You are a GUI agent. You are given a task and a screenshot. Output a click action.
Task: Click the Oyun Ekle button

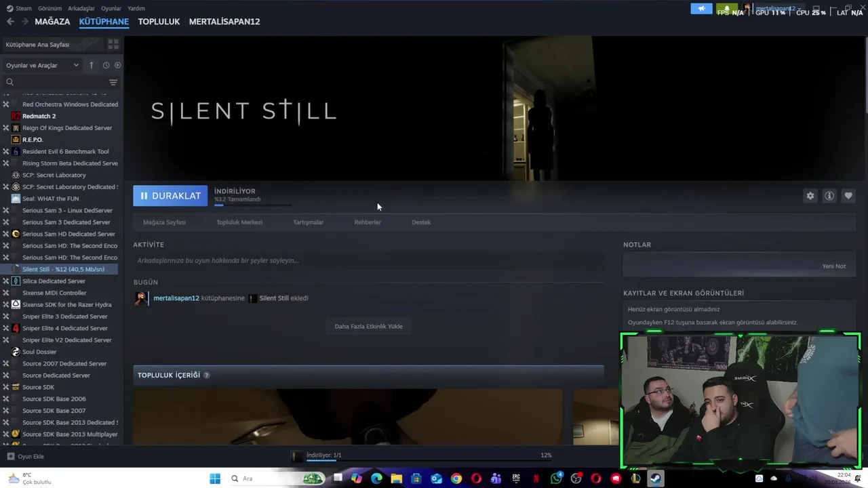pos(26,456)
